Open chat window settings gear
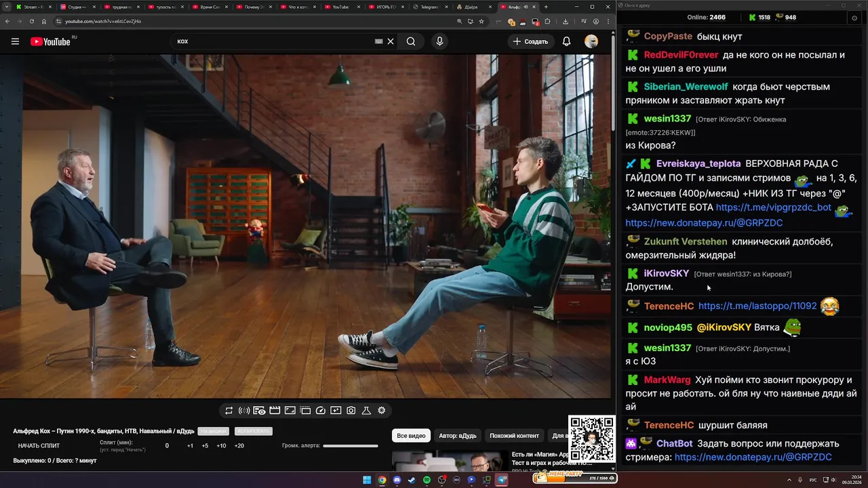868x488 pixels. pos(854,18)
